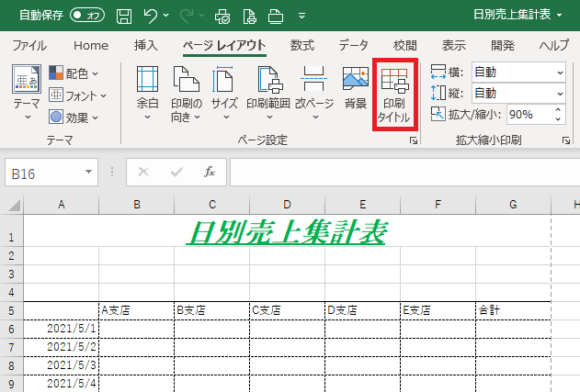Open the 余白 (Margins) menu
Screen dimensions: 580x392
tap(147, 95)
